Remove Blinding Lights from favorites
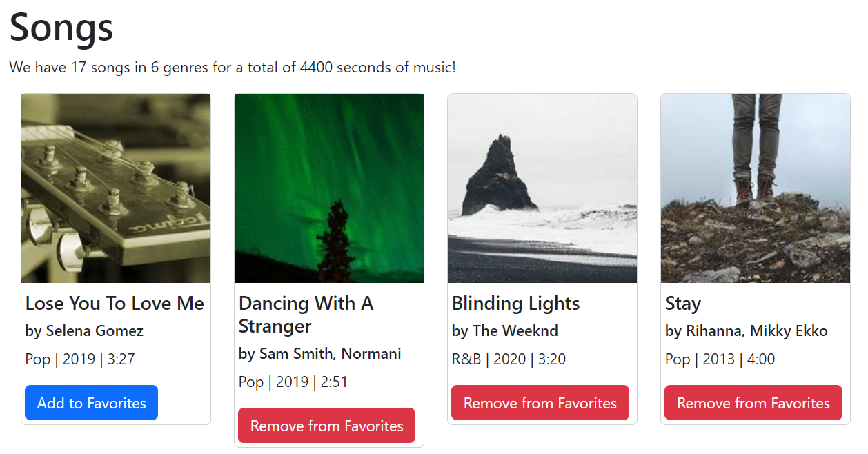 540,402
